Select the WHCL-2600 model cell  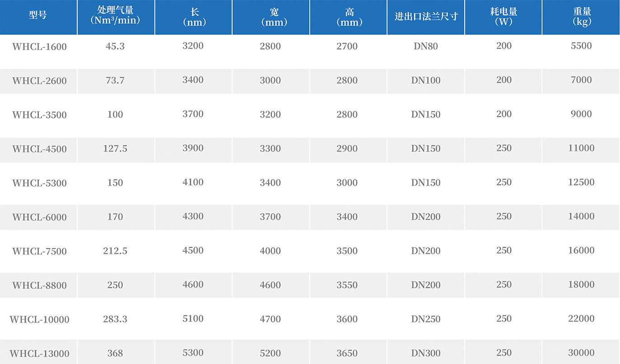(x=39, y=81)
